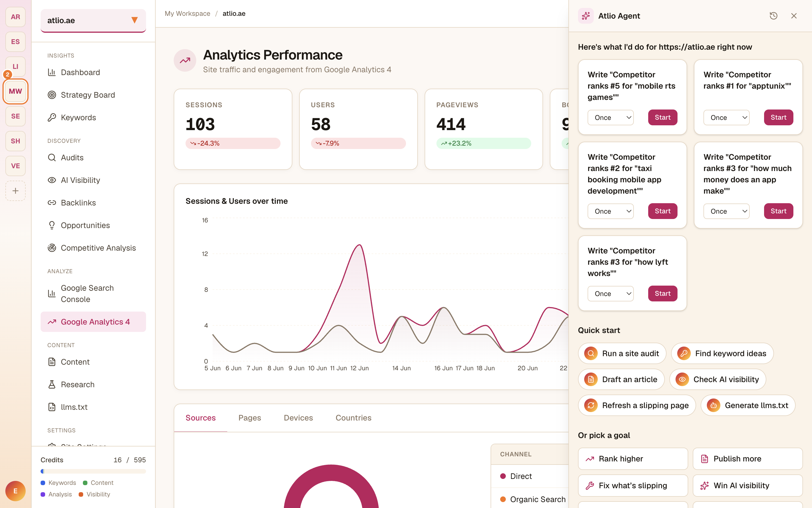The width and height of the screenshot is (812, 508).
Task: Add a new workspace with plus icon
Action: tap(16, 191)
